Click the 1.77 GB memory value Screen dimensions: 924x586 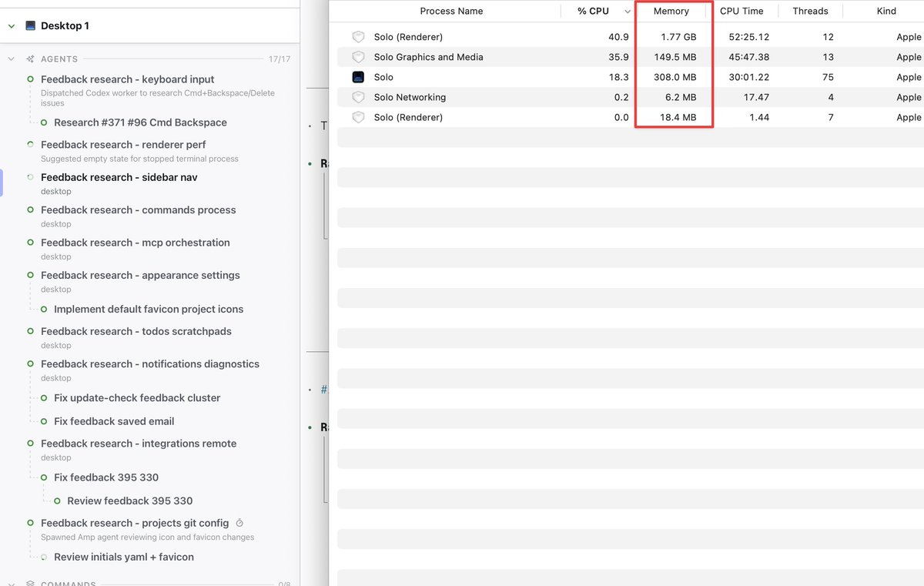678,37
